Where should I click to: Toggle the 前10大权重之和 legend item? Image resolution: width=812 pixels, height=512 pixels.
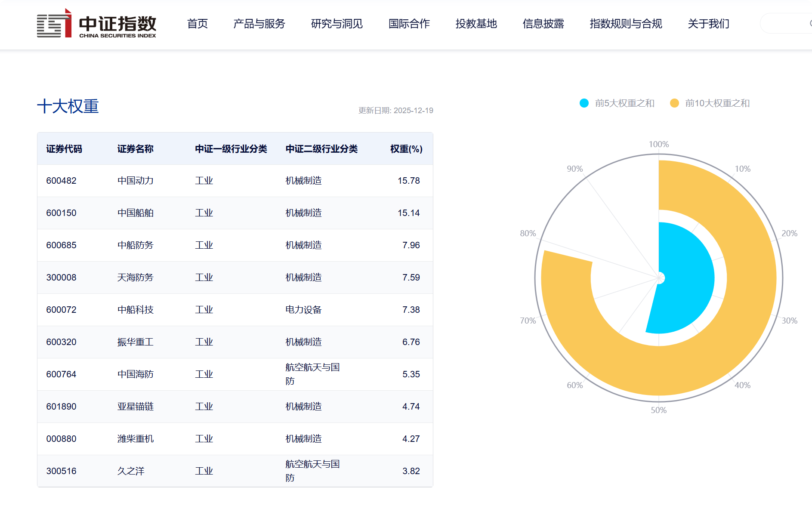point(710,103)
